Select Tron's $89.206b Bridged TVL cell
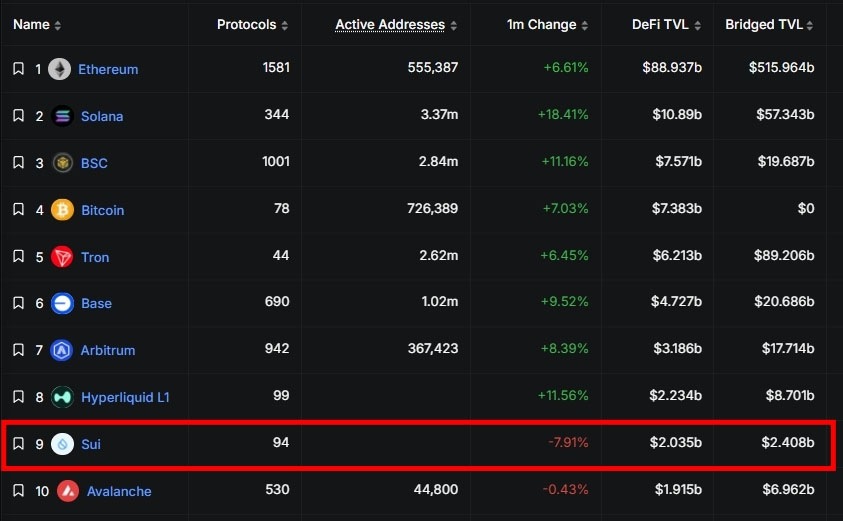 [x=784, y=255]
